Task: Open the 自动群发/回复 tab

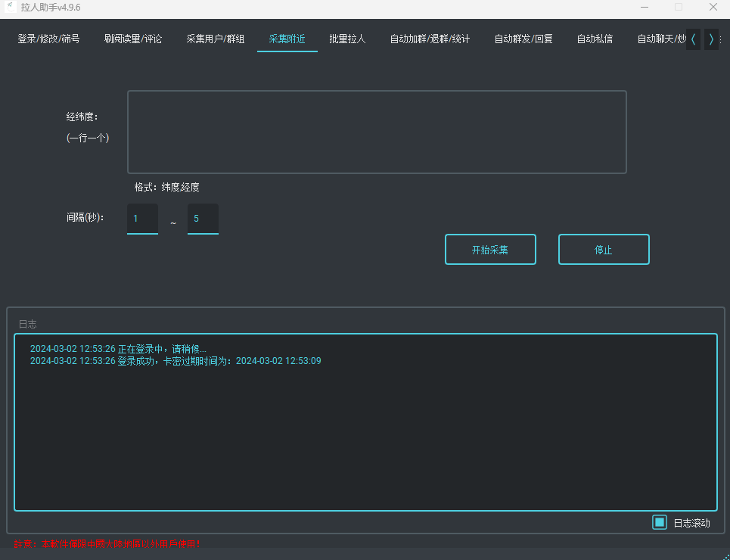Action: 523,39
